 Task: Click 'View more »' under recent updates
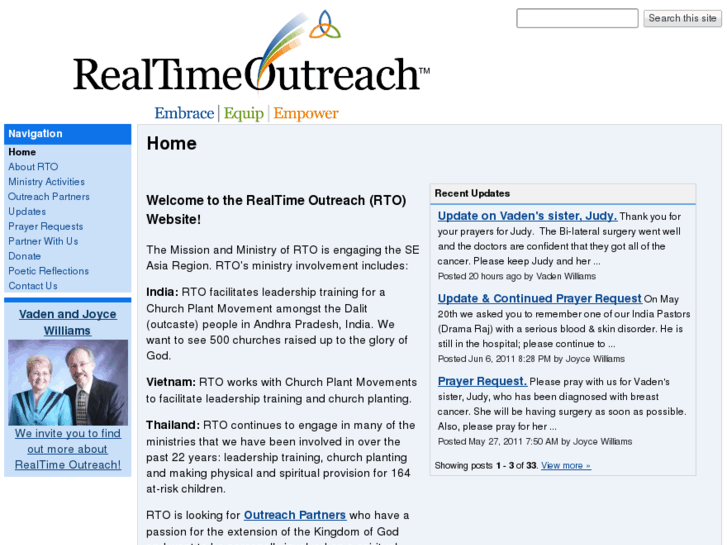tap(566, 465)
